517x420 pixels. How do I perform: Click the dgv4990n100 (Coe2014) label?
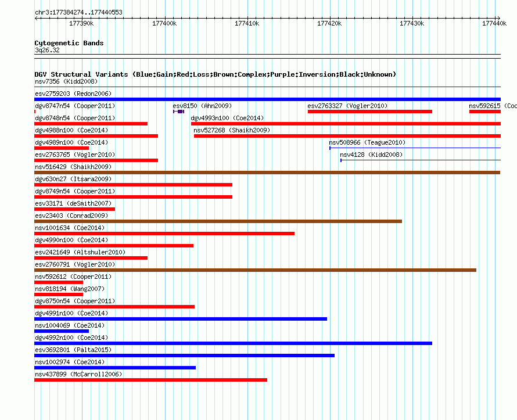click(71, 240)
